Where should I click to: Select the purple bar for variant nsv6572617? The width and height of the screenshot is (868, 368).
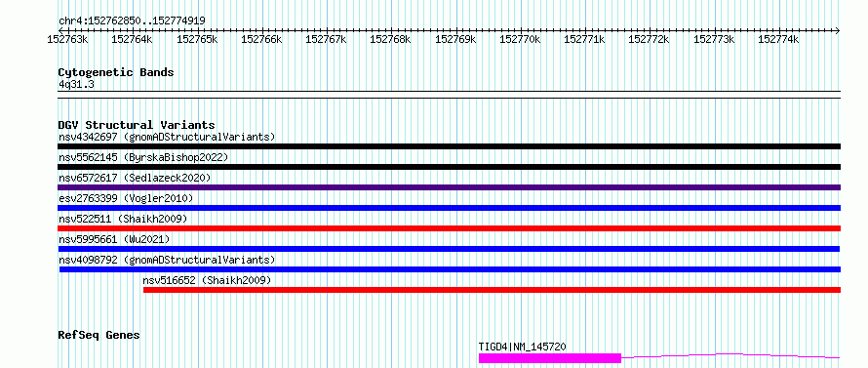[x=449, y=187]
